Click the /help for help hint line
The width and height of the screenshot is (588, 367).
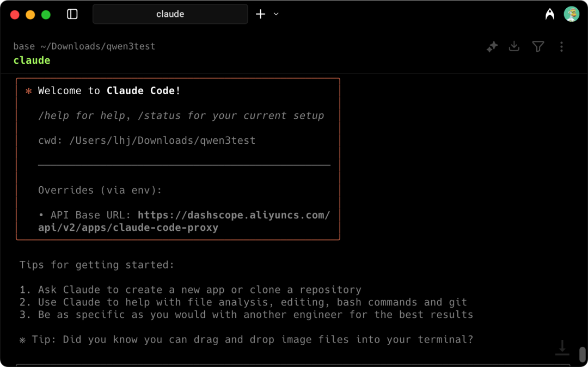(x=181, y=115)
